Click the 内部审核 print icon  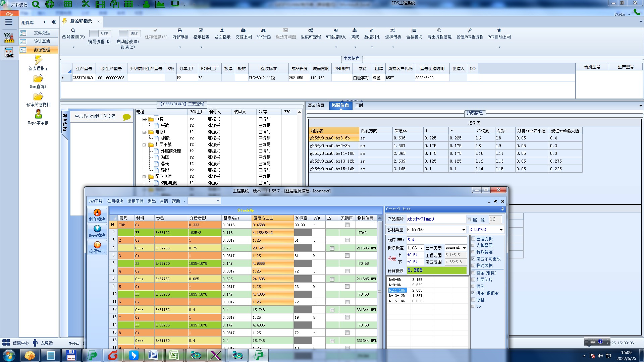tap(180, 31)
